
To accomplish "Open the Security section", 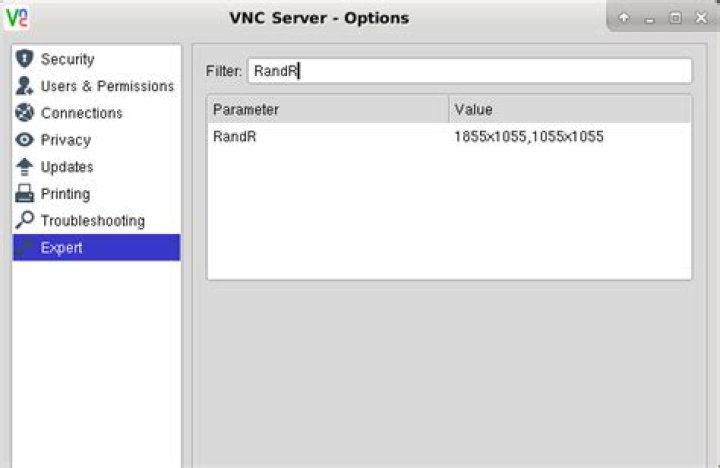I will (96, 59).
